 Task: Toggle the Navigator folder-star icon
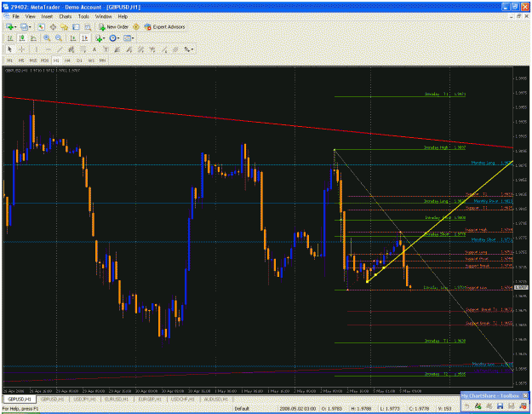(64, 26)
